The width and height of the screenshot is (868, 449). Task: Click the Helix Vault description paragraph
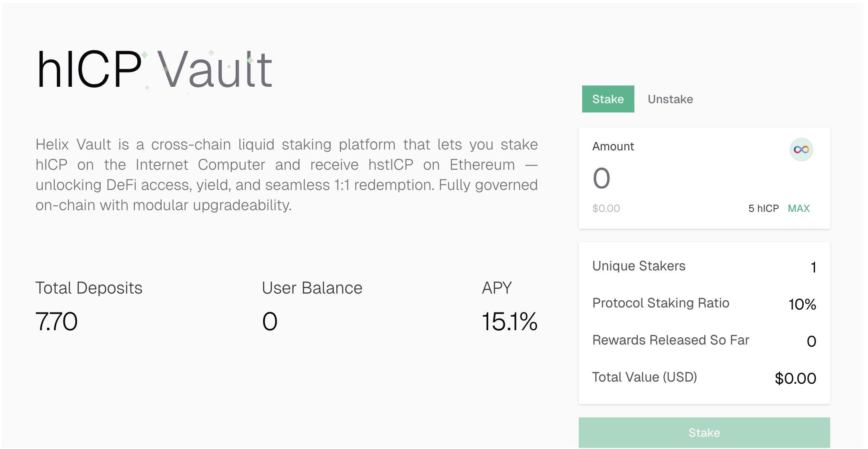click(286, 174)
